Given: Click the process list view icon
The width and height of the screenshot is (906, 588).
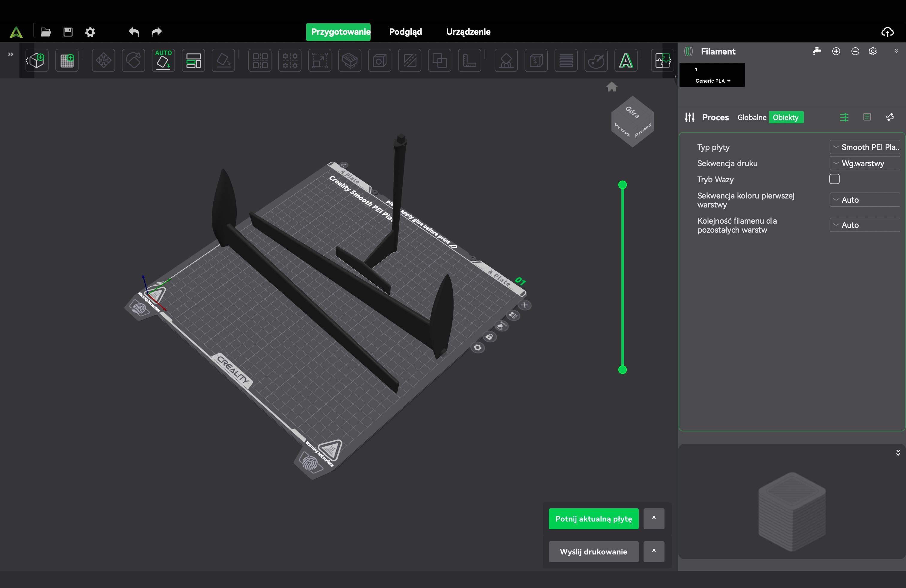Looking at the screenshot, I should pyautogui.click(x=867, y=117).
